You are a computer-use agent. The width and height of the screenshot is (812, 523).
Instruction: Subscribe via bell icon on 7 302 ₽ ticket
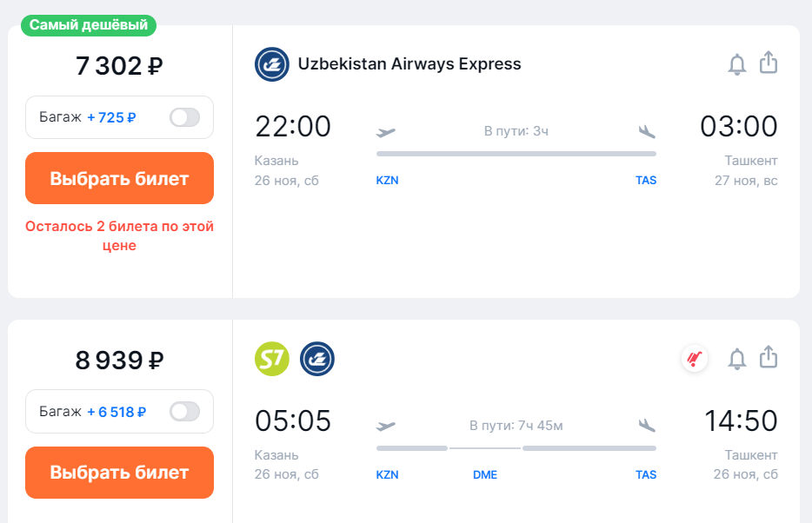click(x=737, y=64)
